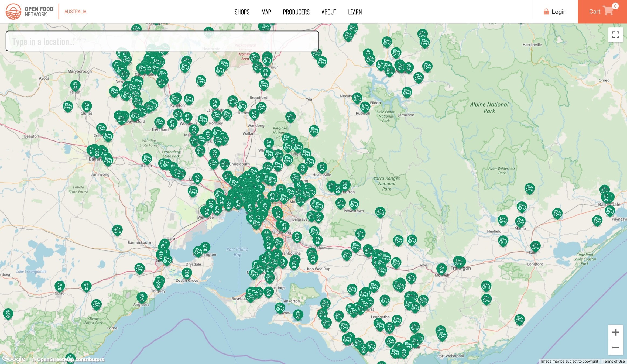Select the shop pin at Colac
627x364 pixels.
[60, 286]
